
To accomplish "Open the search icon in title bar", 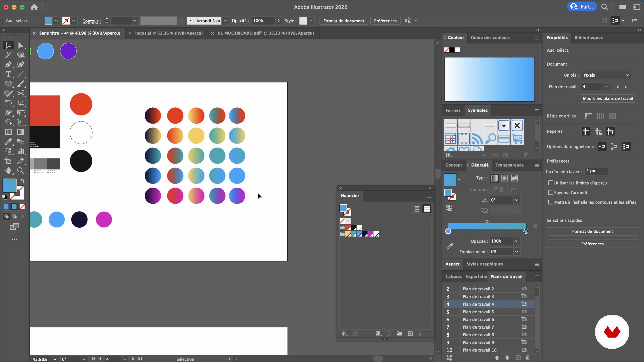I will pos(604,7).
